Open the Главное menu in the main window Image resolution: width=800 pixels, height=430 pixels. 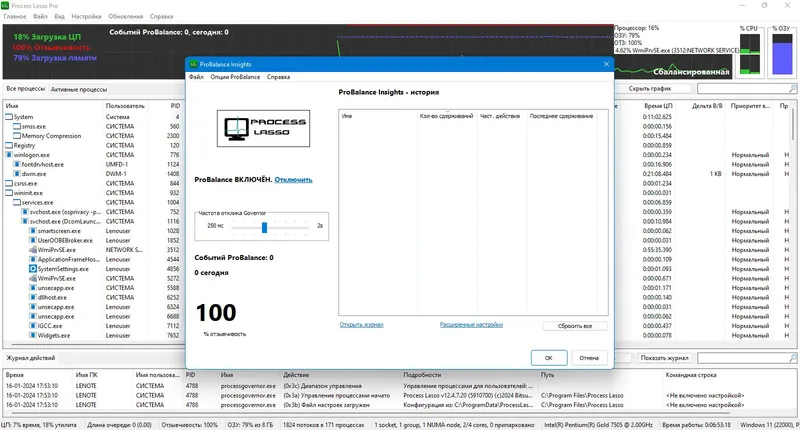pyautogui.click(x=15, y=16)
